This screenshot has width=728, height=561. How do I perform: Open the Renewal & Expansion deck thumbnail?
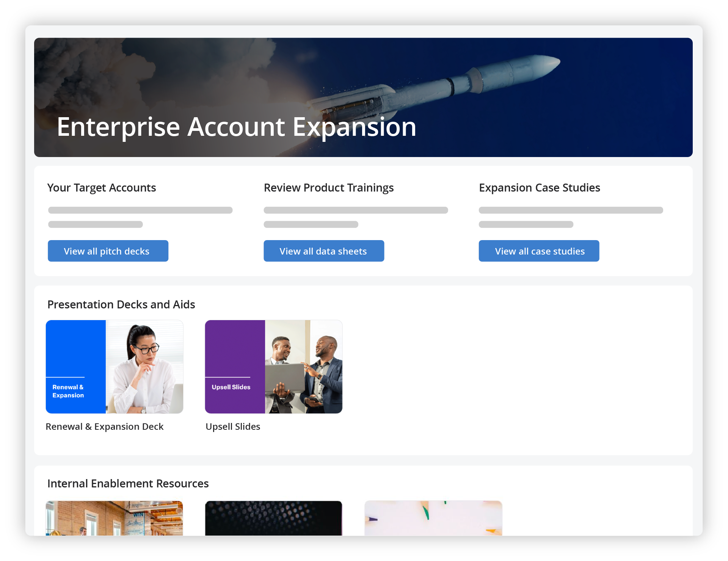(x=114, y=366)
